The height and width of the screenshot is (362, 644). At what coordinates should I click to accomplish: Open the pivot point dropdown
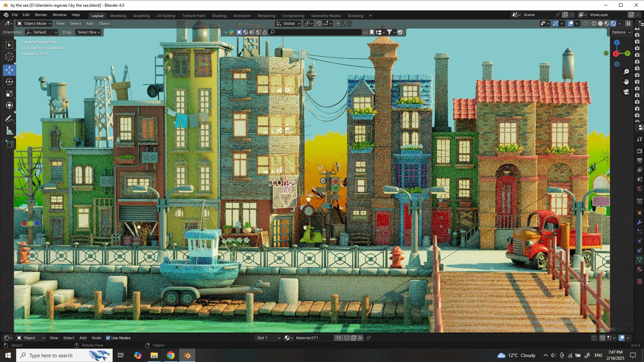click(309, 23)
